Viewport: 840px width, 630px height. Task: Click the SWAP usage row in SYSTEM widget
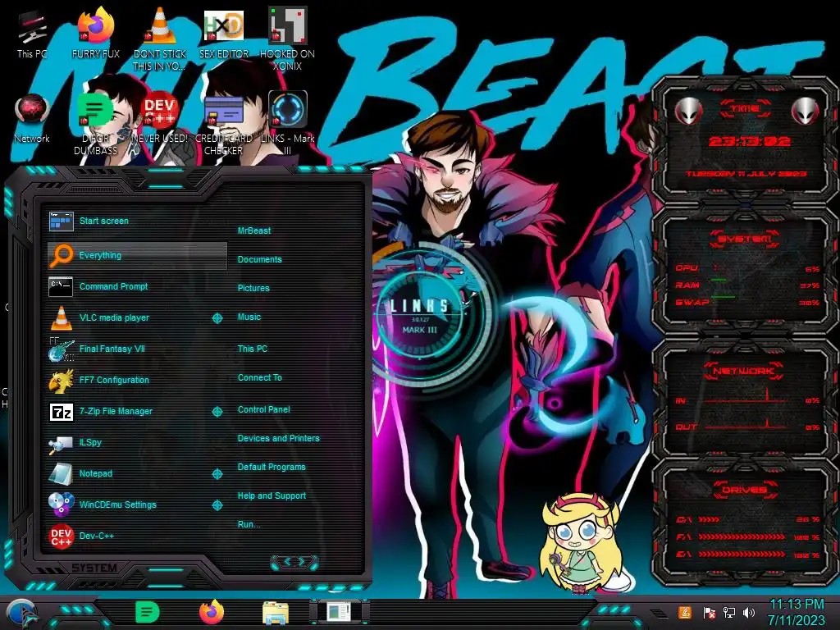pyautogui.click(x=747, y=302)
